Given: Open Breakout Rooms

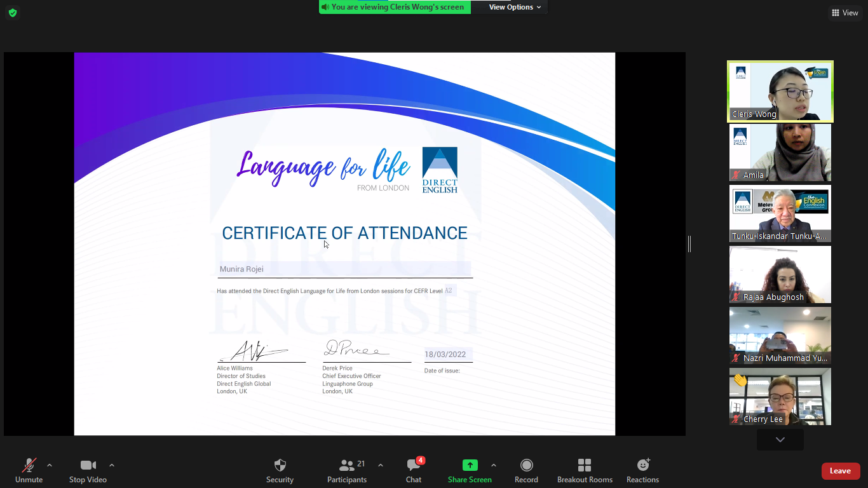Looking at the screenshot, I should pyautogui.click(x=585, y=465).
